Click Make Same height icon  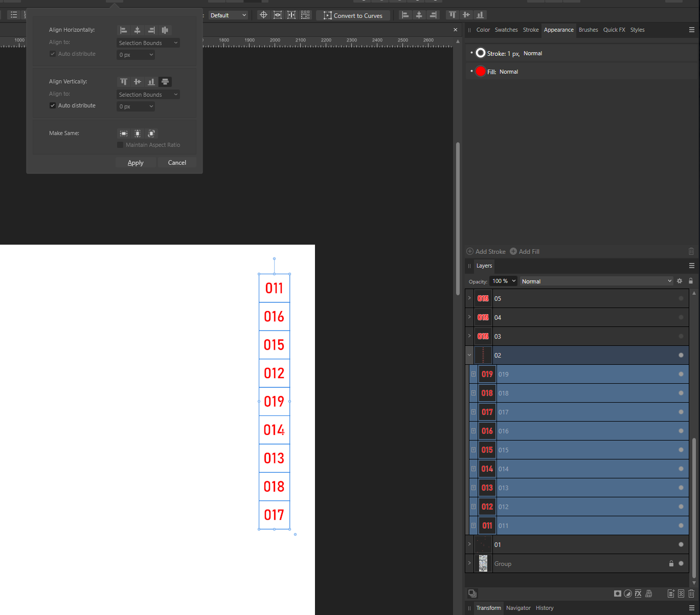pos(138,134)
